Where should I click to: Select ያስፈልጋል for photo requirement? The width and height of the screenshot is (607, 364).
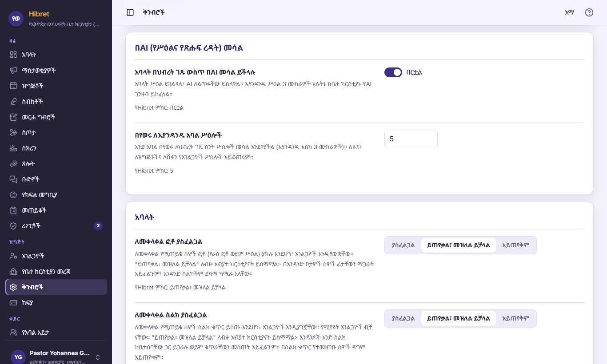tap(403, 245)
